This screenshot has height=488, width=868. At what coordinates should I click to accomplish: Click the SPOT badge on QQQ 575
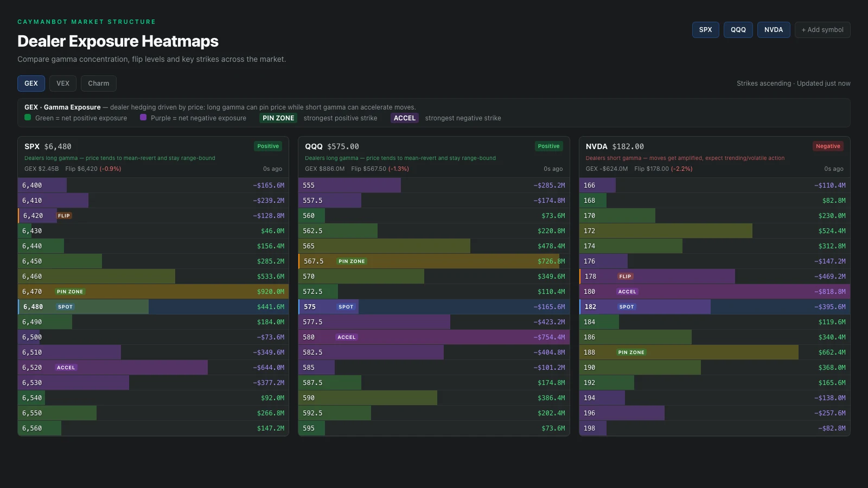tap(346, 307)
